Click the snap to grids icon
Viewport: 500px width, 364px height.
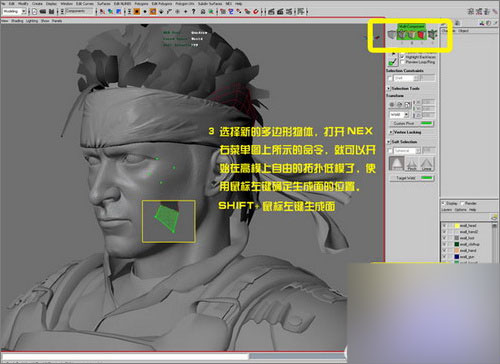[223, 11]
